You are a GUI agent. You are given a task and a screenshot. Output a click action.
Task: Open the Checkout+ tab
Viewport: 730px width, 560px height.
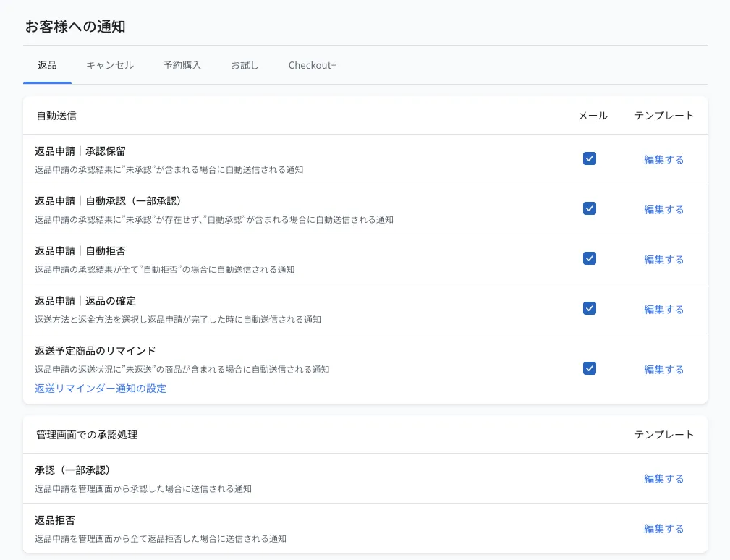tap(312, 65)
